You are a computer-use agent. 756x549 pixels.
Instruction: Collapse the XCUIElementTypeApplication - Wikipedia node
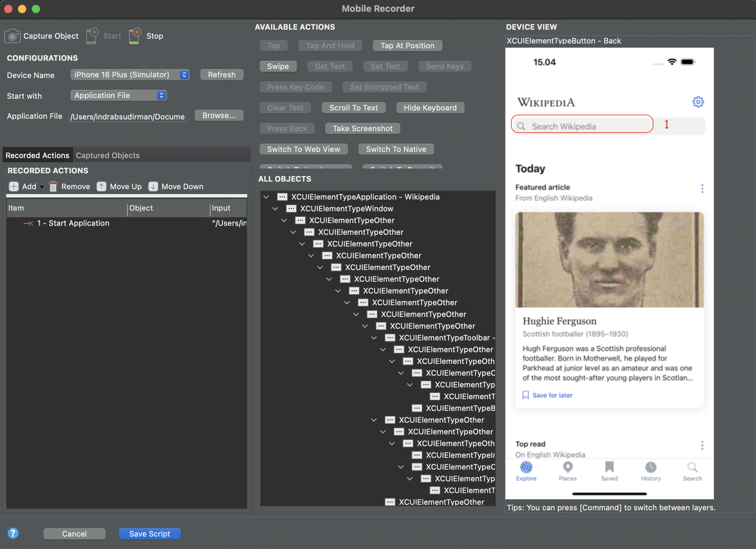coord(266,197)
